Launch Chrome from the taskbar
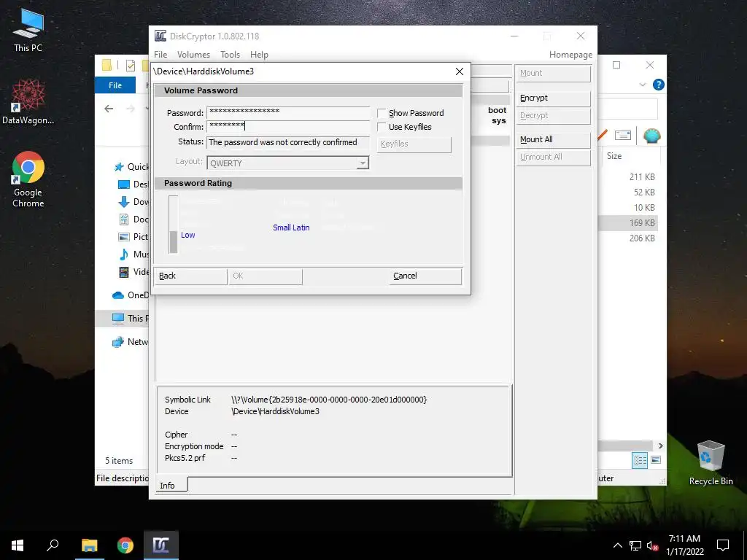Image resolution: width=747 pixels, height=560 pixels. click(125, 545)
